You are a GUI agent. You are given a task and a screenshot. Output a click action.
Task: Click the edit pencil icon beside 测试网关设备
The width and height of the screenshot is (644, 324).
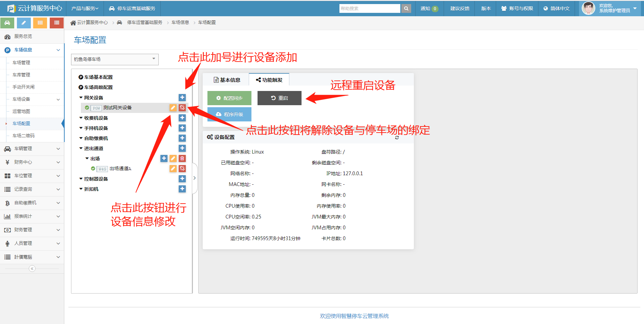click(x=173, y=108)
